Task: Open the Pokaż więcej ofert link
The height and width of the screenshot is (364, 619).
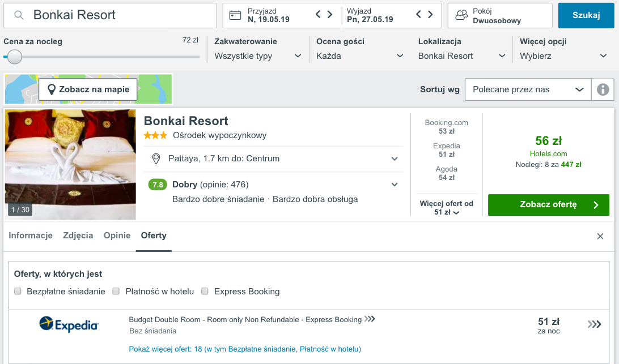Action: point(245,349)
